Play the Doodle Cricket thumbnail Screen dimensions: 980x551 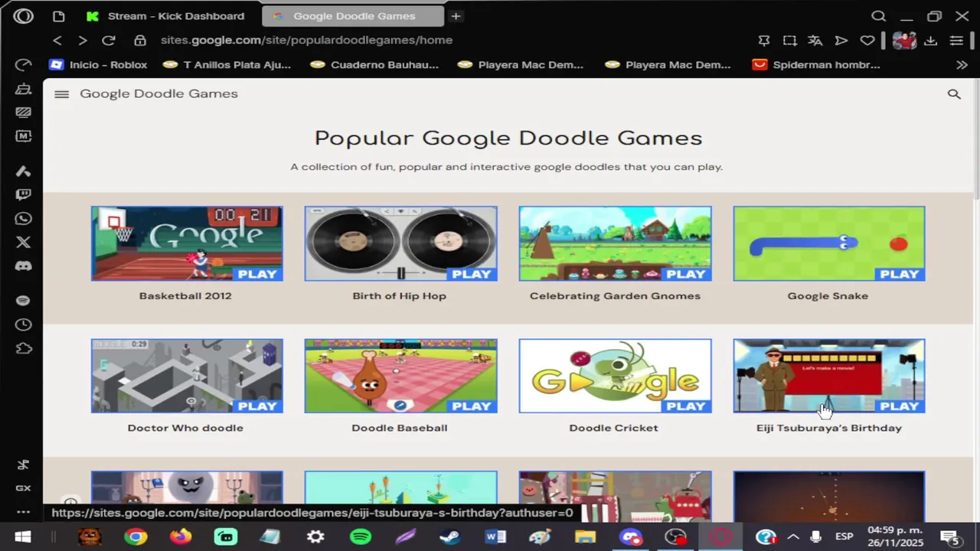[615, 376]
